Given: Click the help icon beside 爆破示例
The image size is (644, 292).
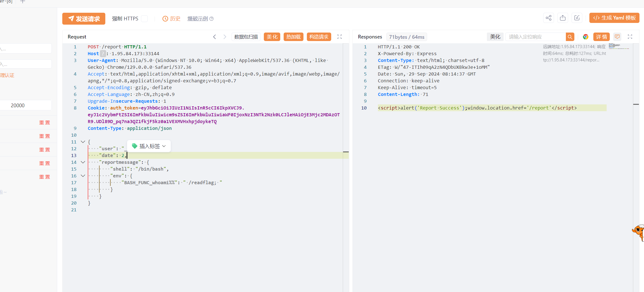Looking at the screenshot, I should tap(211, 19).
